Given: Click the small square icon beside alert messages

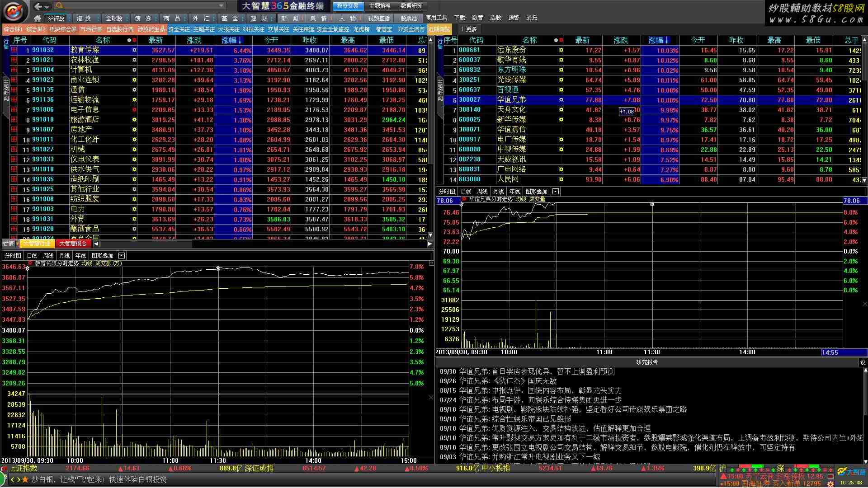Looking at the screenshot, I should (830, 476).
